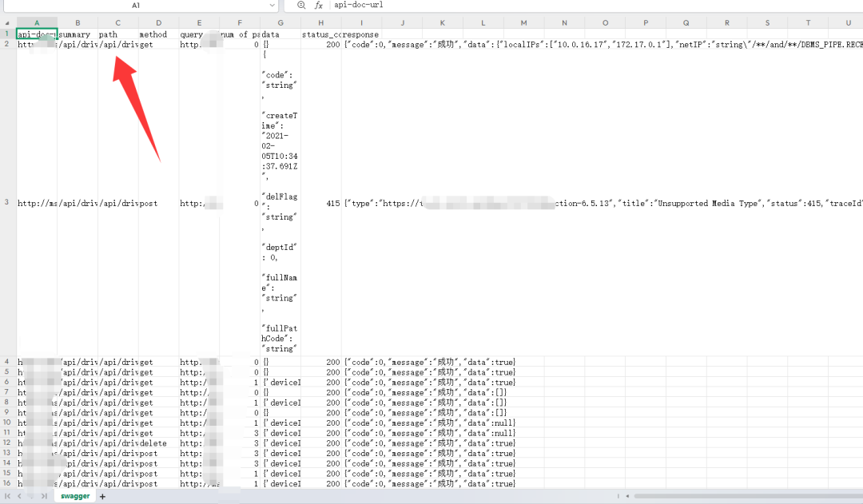Click the 'summary' header cell
Image resolution: width=863 pixels, height=504 pixels.
78,34
